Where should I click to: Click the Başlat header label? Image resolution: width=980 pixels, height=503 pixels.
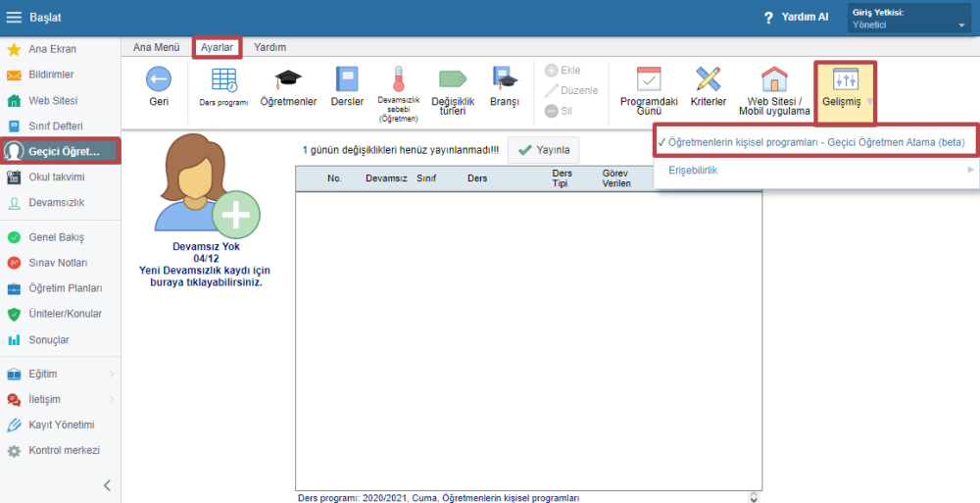click(45, 18)
